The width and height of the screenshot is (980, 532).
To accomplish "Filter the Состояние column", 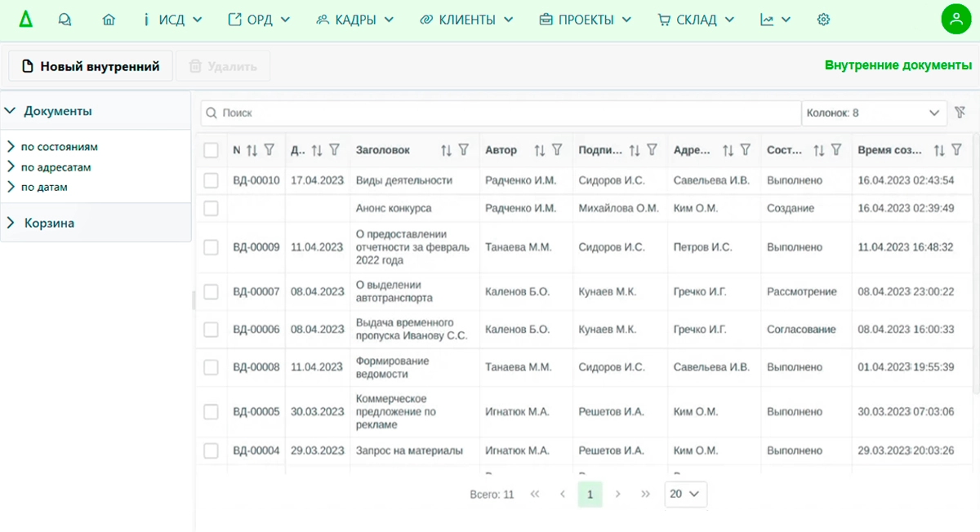I will (836, 150).
